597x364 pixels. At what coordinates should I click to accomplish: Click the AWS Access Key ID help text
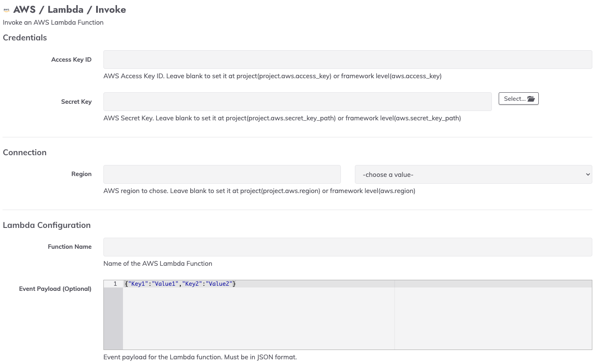272,76
